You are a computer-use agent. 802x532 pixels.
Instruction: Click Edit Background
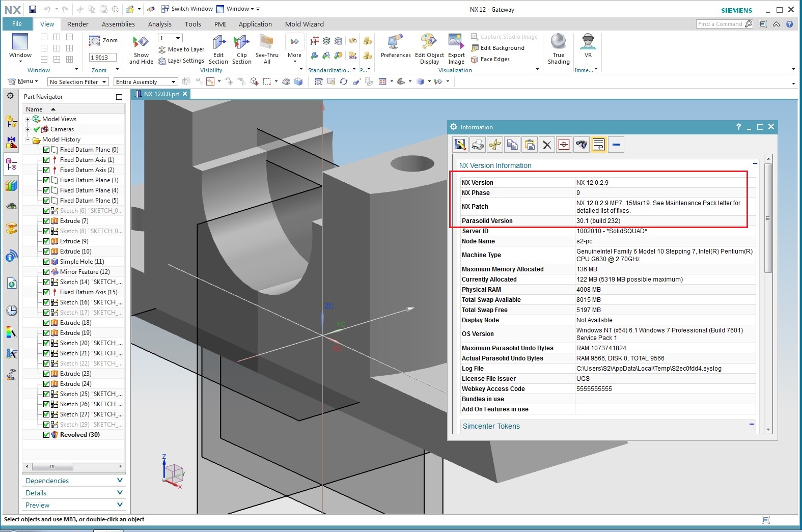[497, 48]
